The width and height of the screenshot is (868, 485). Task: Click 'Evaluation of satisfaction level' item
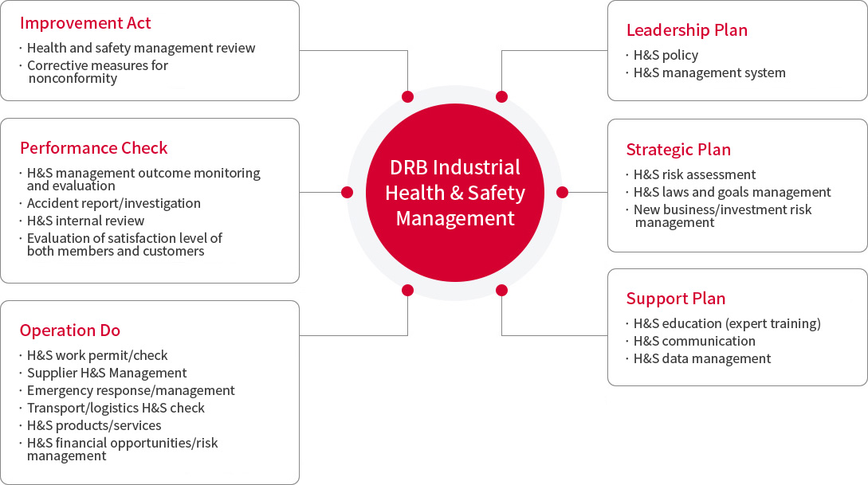(x=124, y=244)
